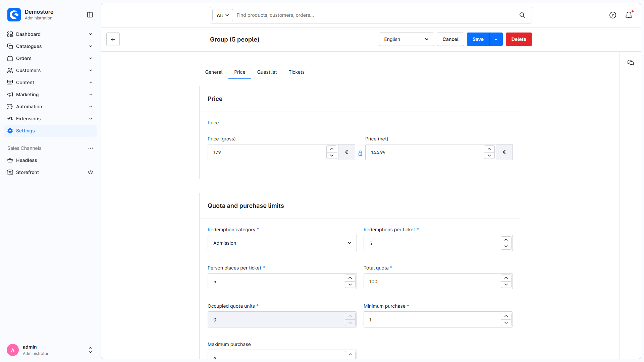This screenshot has height=362, width=644.
Task: Increase Price (gross) with up stepper
Action: tap(332, 149)
